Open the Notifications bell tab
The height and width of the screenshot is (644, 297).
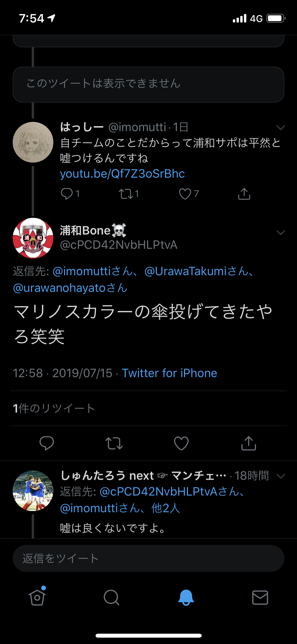point(186,597)
